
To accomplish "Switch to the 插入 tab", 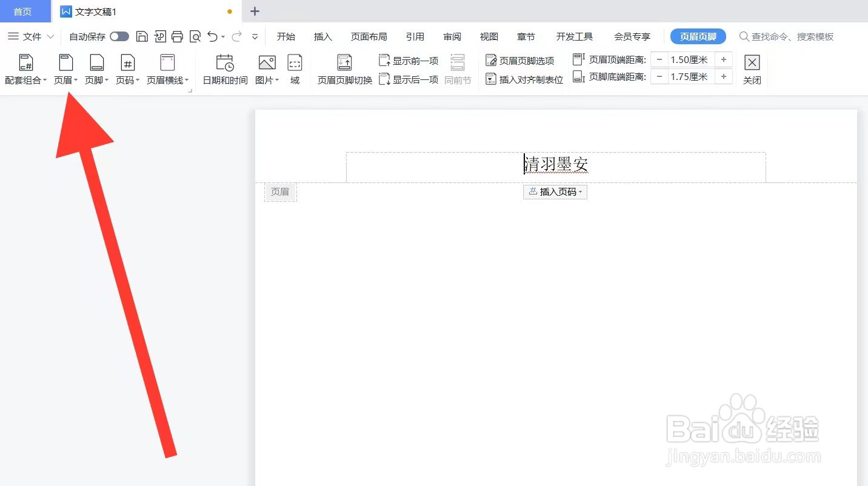I will click(x=323, y=36).
